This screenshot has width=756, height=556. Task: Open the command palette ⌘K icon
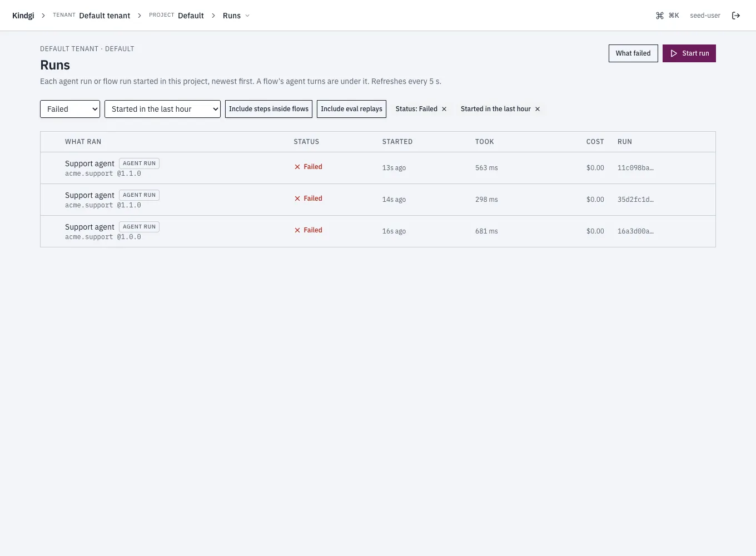pyautogui.click(x=660, y=16)
